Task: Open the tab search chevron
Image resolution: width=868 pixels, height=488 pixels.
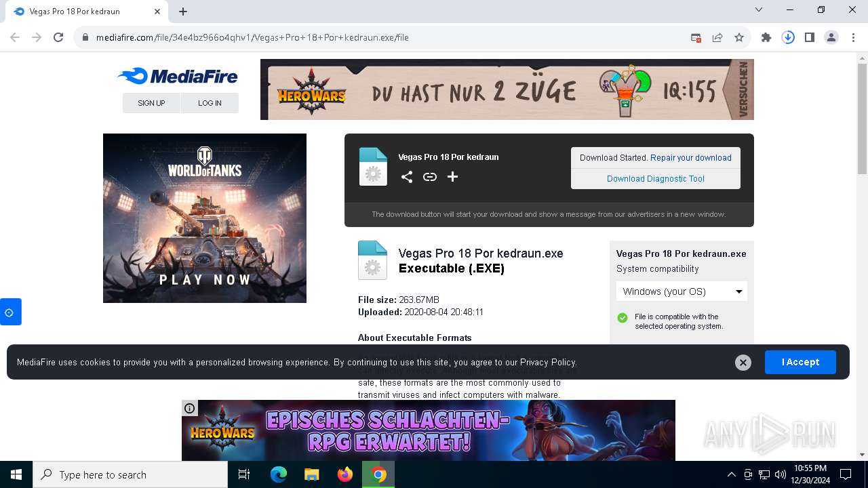Action: (759, 10)
